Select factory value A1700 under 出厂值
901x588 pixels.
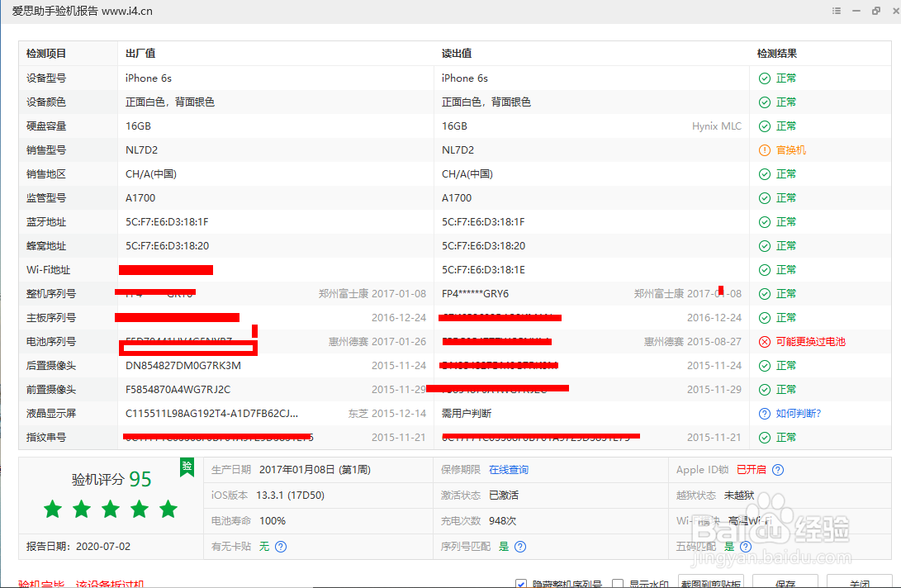click(x=140, y=198)
